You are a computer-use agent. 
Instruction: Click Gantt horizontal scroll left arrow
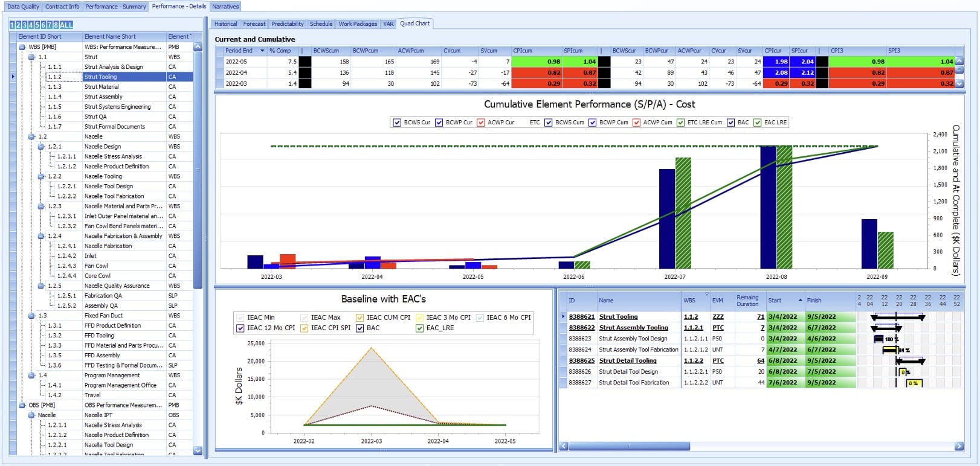pos(564,446)
